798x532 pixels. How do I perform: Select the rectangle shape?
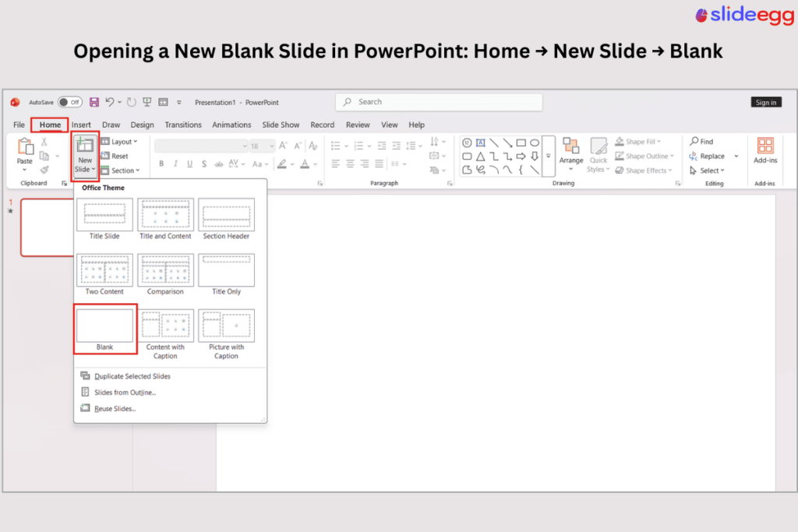click(521, 143)
